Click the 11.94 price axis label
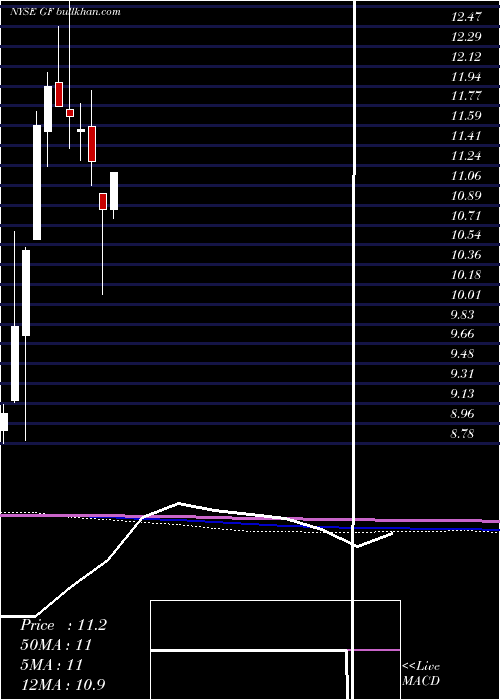500x700 pixels. point(466,77)
